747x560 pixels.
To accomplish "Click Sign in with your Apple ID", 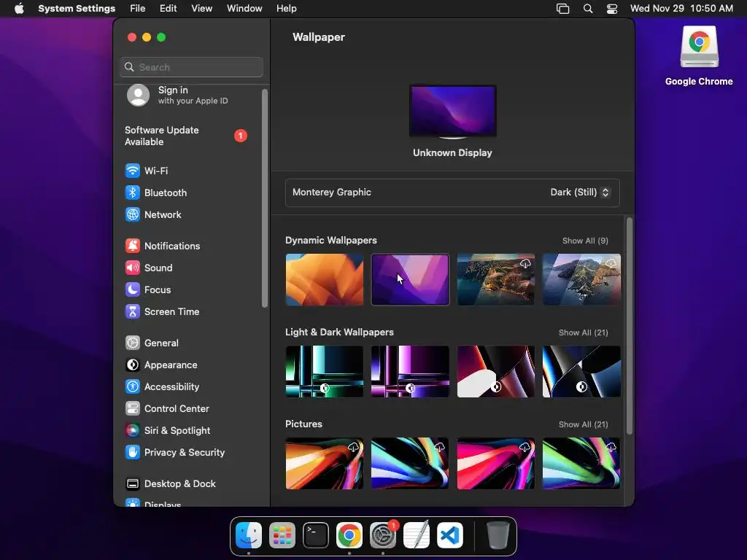I will pyautogui.click(x=177, y=95).
